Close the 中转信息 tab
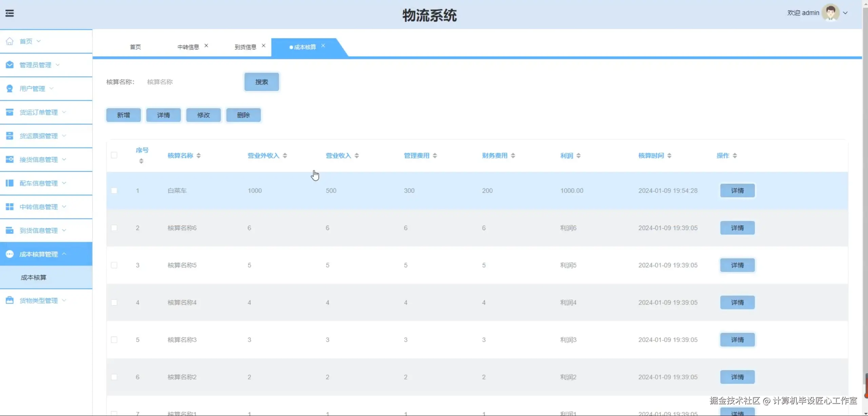This screenshot has width=868, height=416. click(206, 45)
